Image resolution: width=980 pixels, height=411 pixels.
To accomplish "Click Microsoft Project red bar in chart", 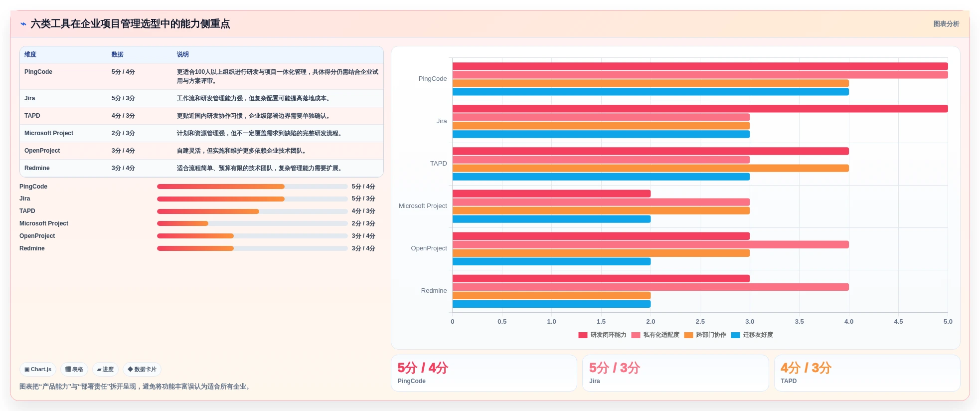I will click(x=551, y=194).
